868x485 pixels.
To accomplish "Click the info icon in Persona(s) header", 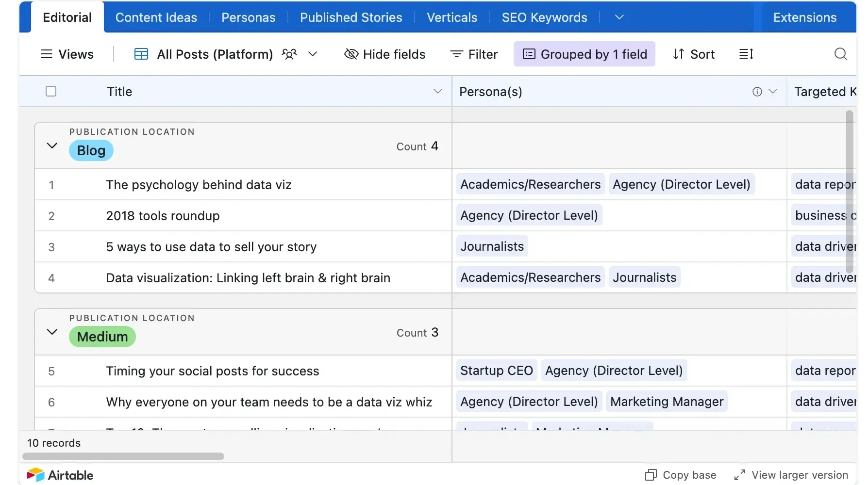I will pyautogui.click(x=757, y=91).
